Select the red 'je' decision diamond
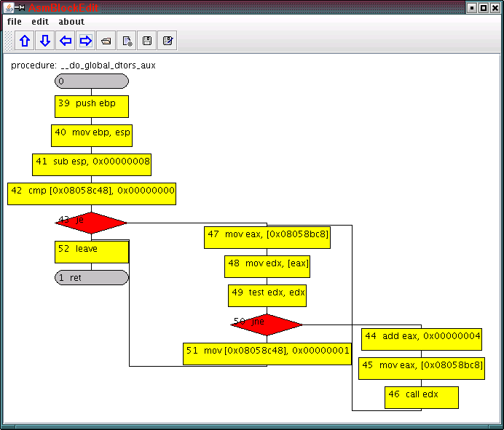504x430 pixels. 91,223
